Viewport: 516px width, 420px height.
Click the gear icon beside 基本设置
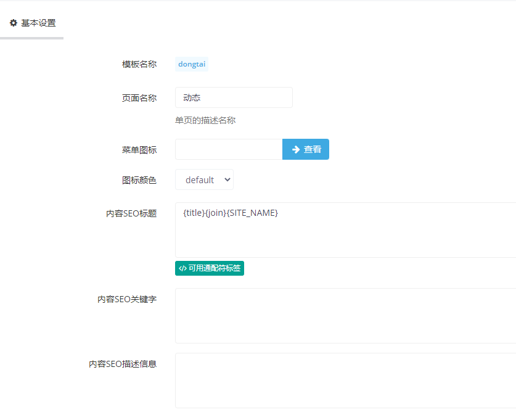pos(14,23)
